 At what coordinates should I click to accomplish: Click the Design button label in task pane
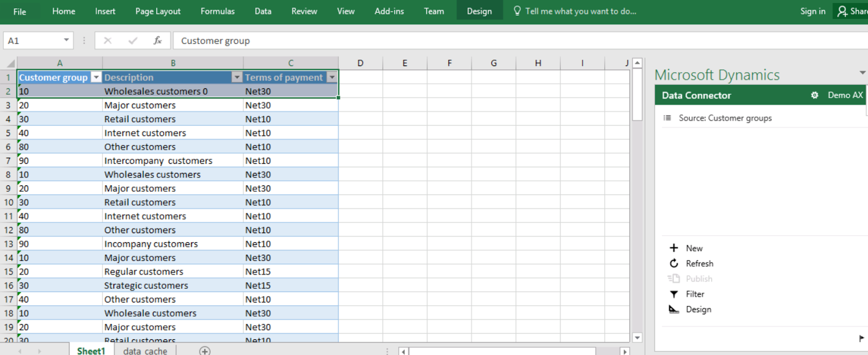tap(699, 309)
